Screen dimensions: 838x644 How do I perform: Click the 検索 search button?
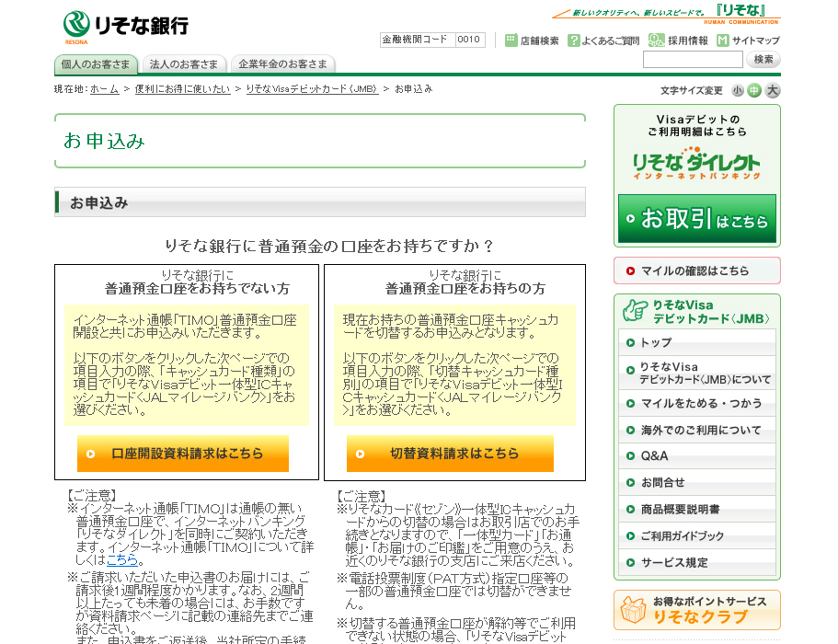[763, 59]
